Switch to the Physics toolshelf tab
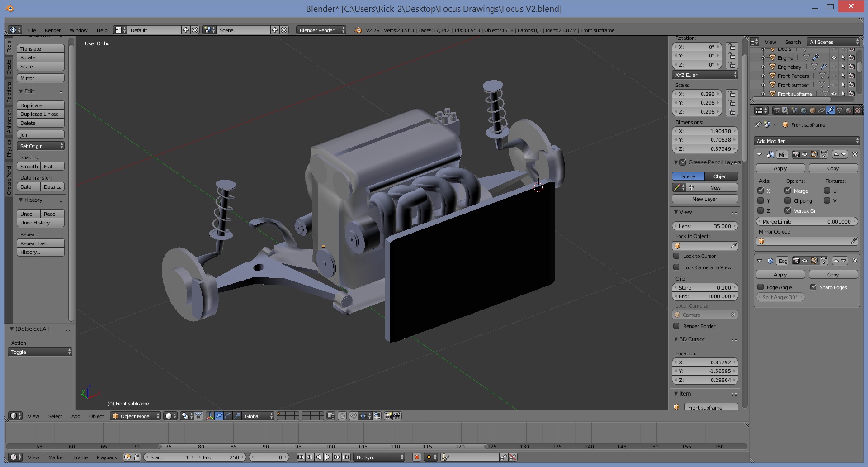The height and width of the screenshot is (467, 868). pyautogui.click(x=9, y=148)
